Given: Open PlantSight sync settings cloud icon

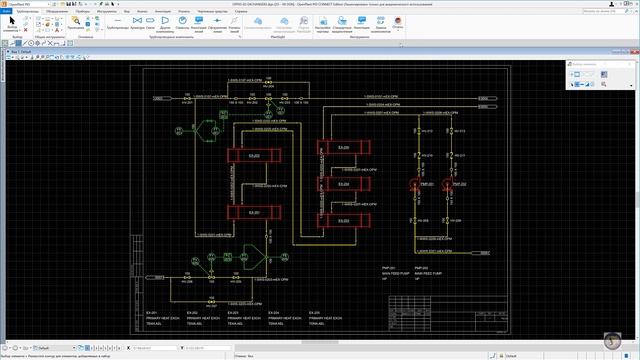Looking at the screenshot, I should click(284, 20).
